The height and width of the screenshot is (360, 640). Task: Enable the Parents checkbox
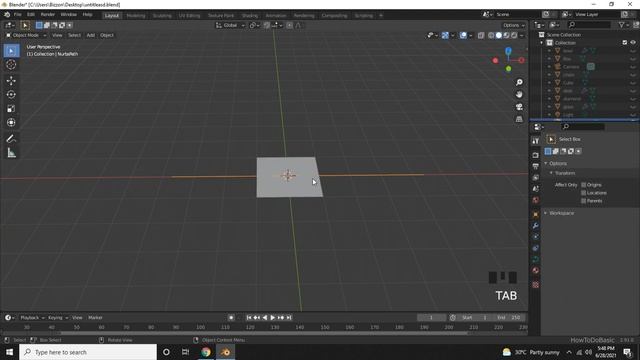584,201
